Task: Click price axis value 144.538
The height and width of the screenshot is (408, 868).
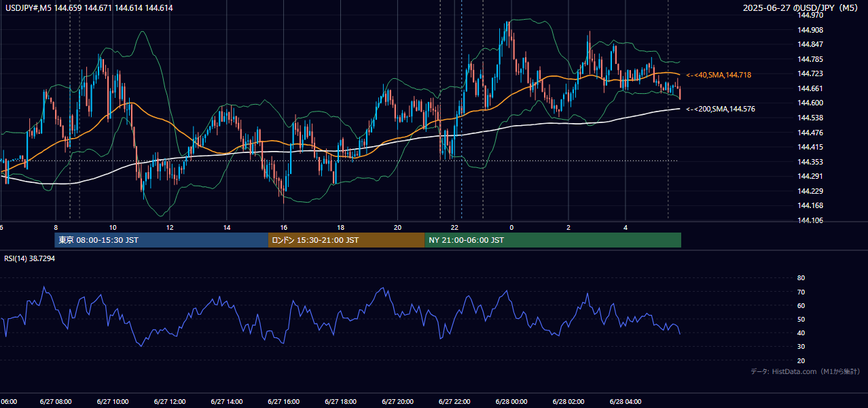Action: point(810,118)
